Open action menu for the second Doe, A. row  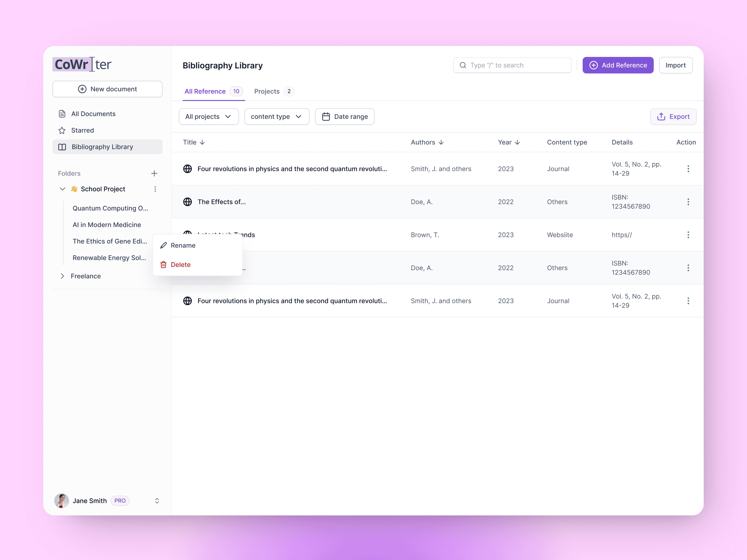click(688, 268)
